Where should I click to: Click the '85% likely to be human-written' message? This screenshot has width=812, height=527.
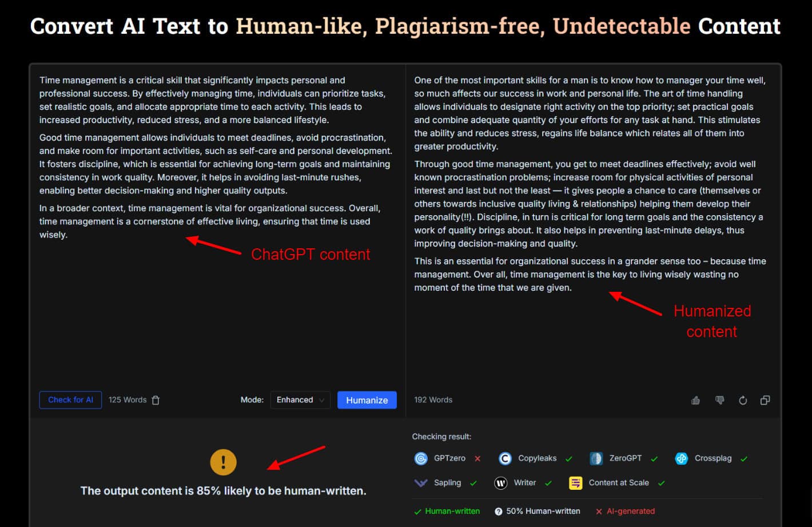coord(224,491)
